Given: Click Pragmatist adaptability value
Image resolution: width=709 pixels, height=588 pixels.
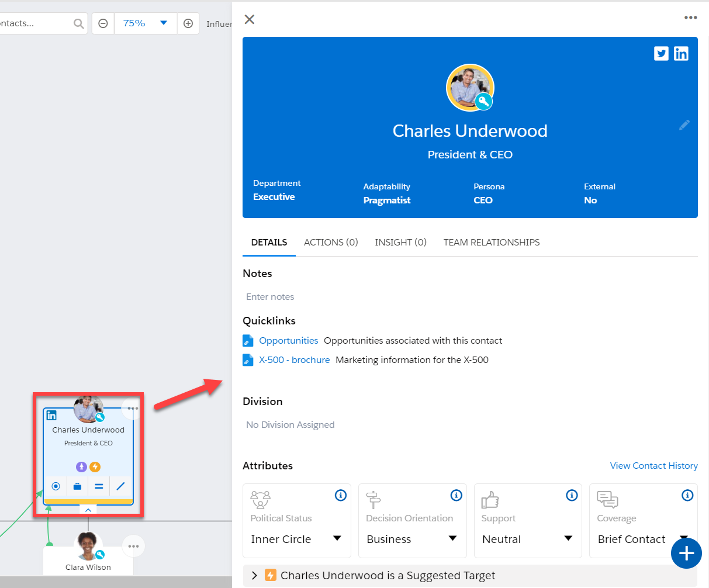Looking at the screenshot, I should [x=387, y=200].
